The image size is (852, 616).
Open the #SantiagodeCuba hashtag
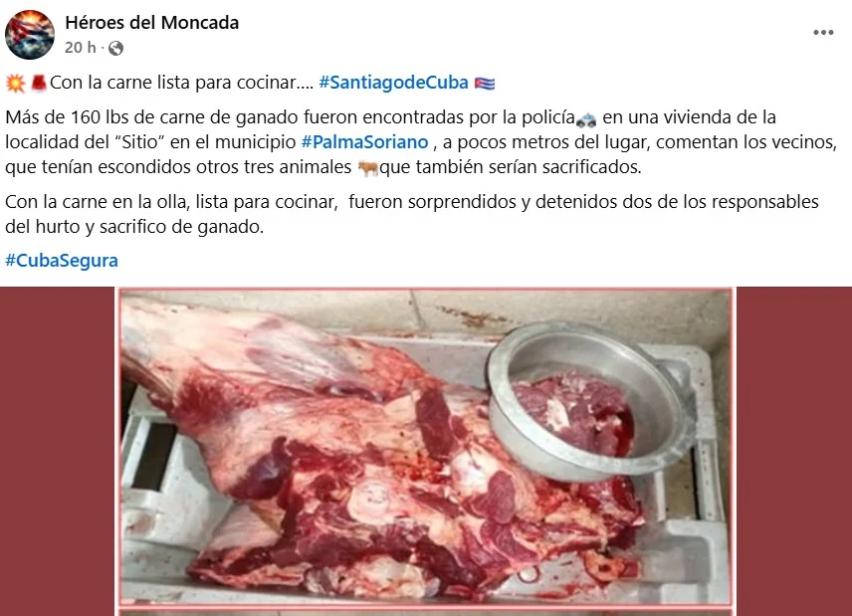(x=393, y=83)
